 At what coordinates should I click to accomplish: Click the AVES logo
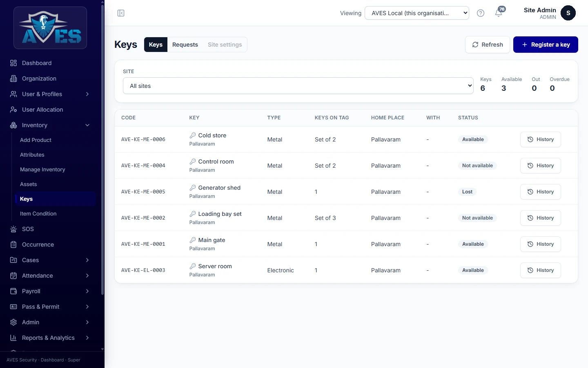(x=50, y=28)
